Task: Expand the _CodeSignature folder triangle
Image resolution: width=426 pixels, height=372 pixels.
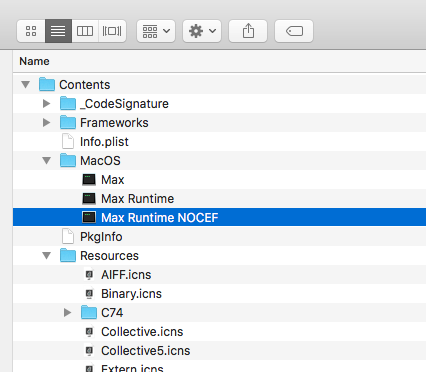Action: click(x=47, y=104)
